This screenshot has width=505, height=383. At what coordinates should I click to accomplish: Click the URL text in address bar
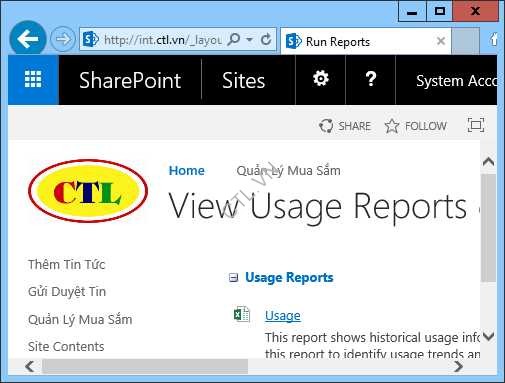tap(163, 40)
